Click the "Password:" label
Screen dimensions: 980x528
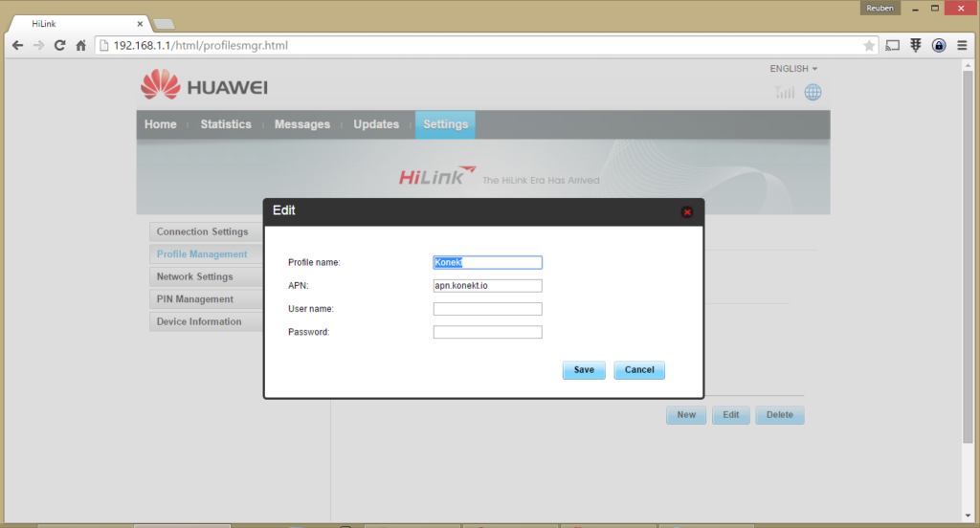pyautogui.click(x=309, y=332)
